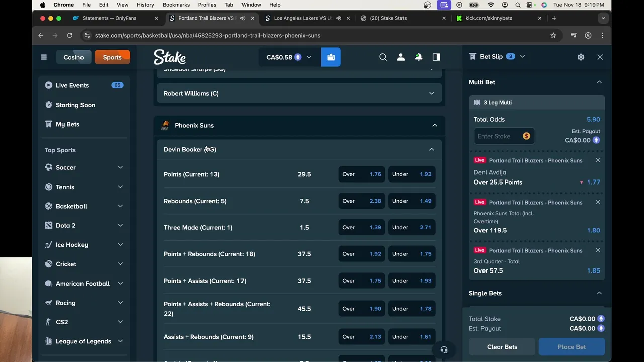Click the Chrome address bar URL
This screenshot has width=644, height=362.
208,36
